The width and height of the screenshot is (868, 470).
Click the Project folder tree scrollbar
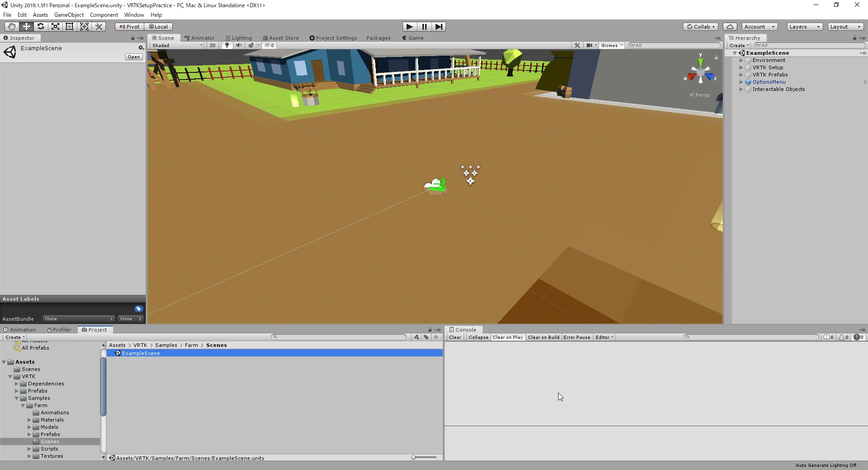pos(103,387)
